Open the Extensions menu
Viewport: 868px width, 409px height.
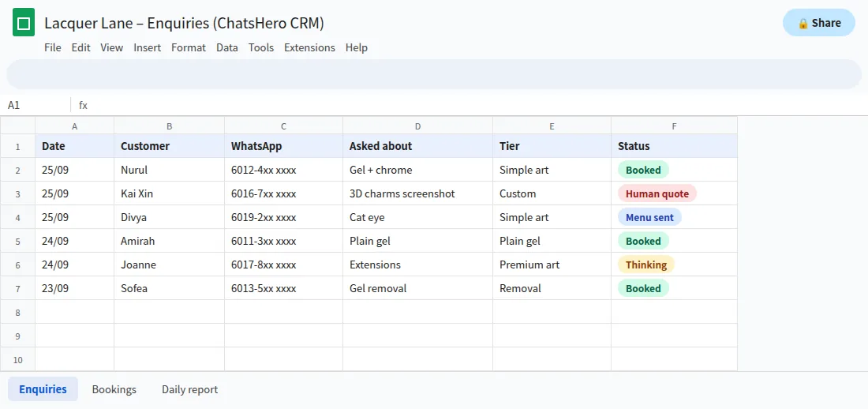pyautogui.click(x=309, y=47)
